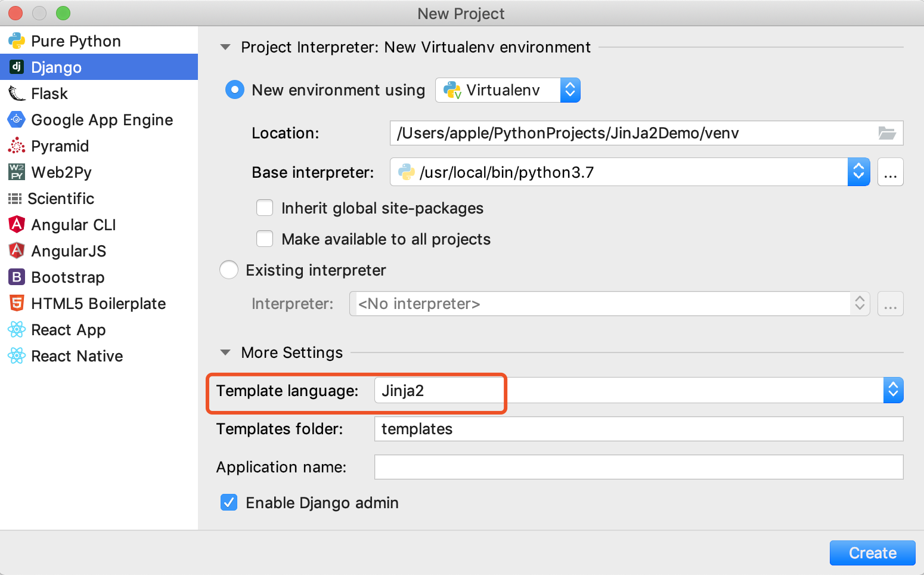Viewport: 924px width, 575px height.
Task: Select the Web2Py project icon
Action: click(x=16, y=172)
